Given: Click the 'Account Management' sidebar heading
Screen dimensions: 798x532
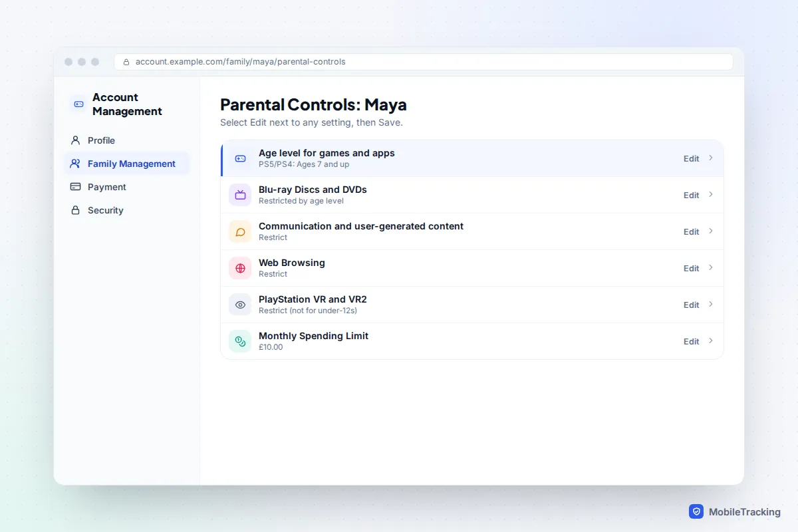Looking at the screenshot, I should 127,104.
